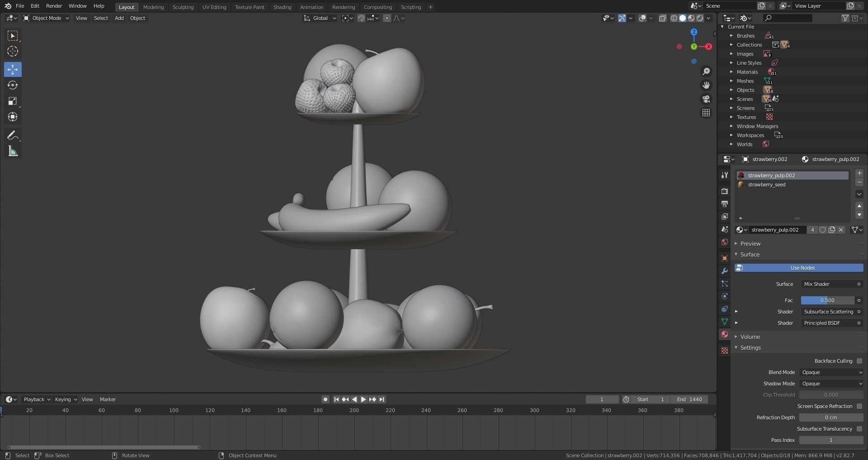Switch to the Shading workspace tab
868x460 pixels.
tap(282, 7)
